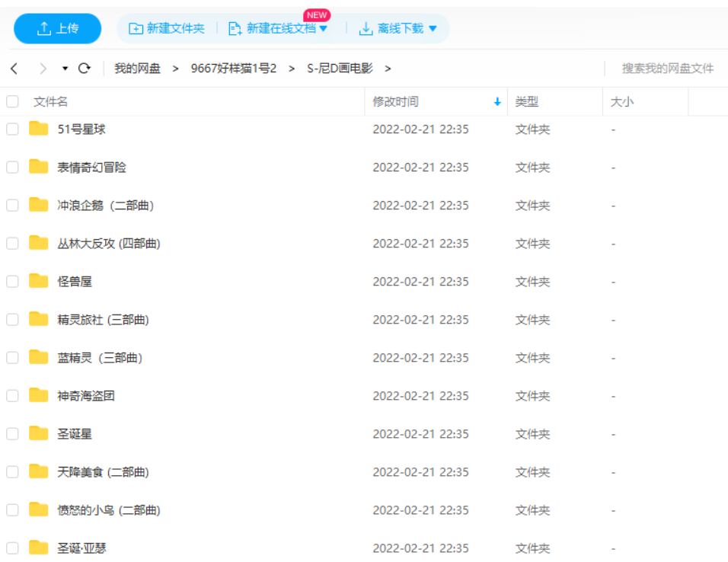728x562 pixels.
Task: Expand the 新建在线文档 dropdown
Action: click(x=323, y=29)
